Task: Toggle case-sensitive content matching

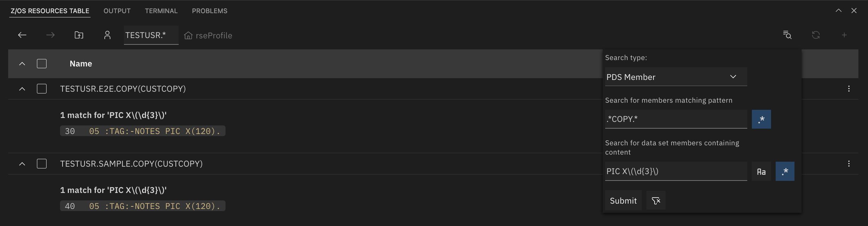Action: click(761, 172)
